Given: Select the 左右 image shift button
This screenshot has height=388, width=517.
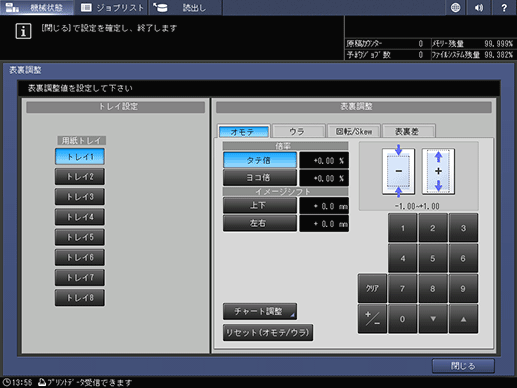Looking at the screenshot, I should [x=260, y=223].
